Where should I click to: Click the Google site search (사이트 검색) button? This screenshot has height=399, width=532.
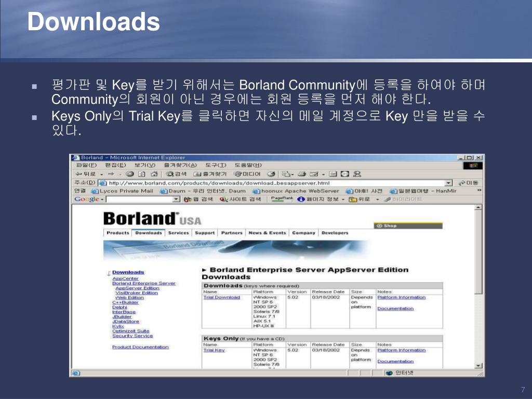click(240, 199)
